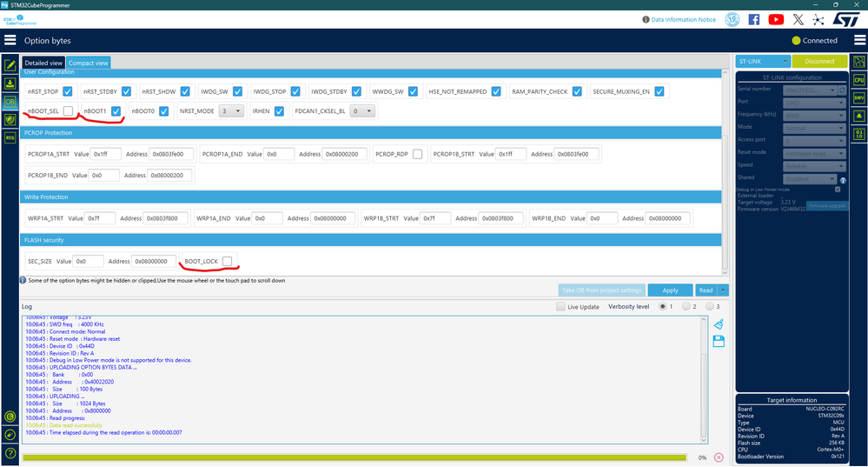Screen dimensions: 868x467
Task: Click the anniversary badge icon in header
Action: 732,19
